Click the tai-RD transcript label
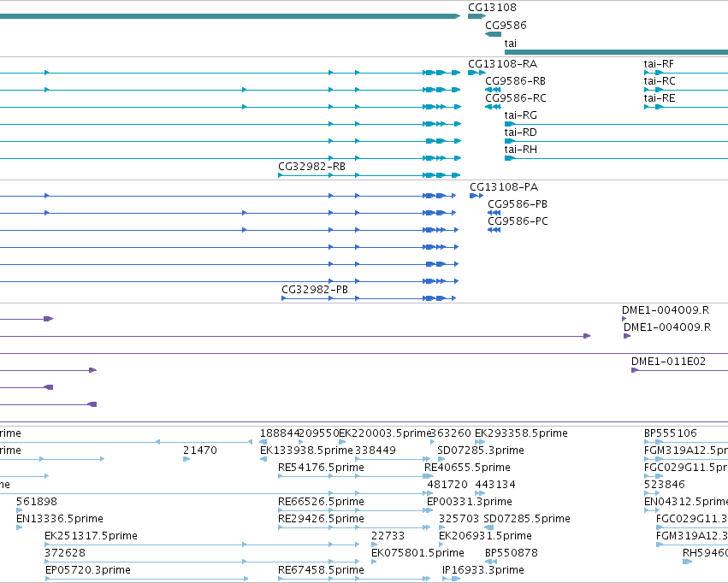This screenshot has width=728, height=583. coord(520,132)
